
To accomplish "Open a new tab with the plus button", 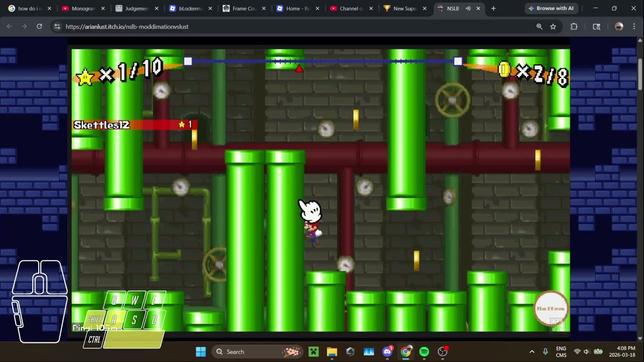I will [x=494, y=9].
